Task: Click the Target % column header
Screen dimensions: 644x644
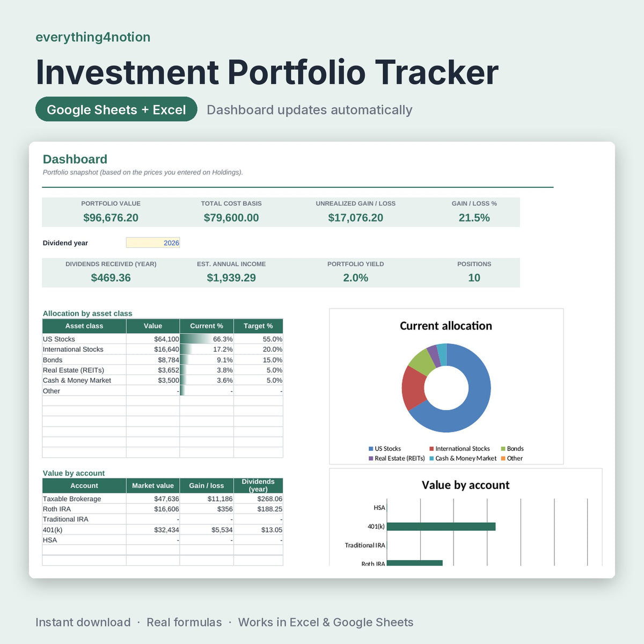Action: coord(258,326)
